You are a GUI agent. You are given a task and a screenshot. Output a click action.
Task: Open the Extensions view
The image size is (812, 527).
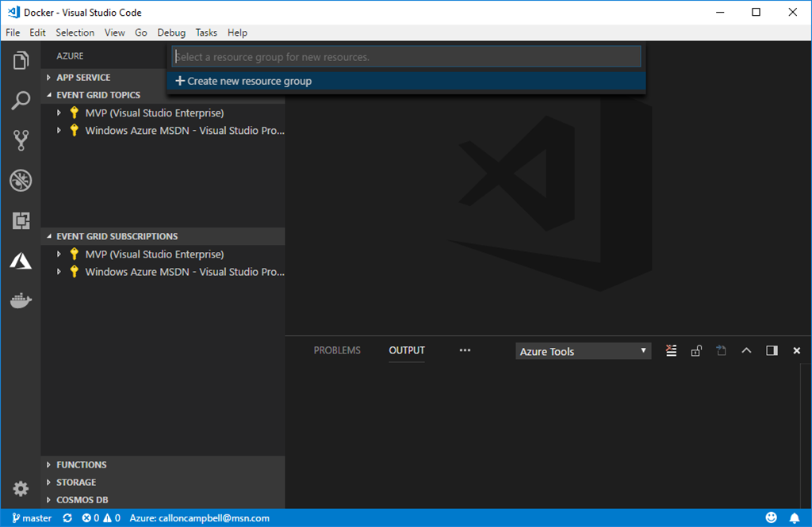21,221
